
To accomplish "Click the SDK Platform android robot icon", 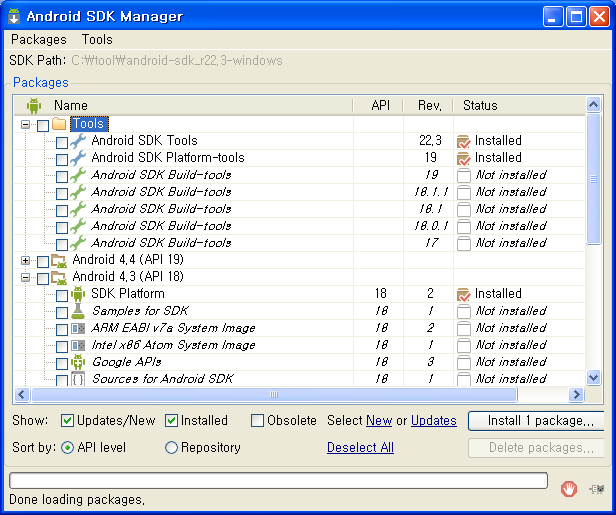I will (x=78, y=294).
